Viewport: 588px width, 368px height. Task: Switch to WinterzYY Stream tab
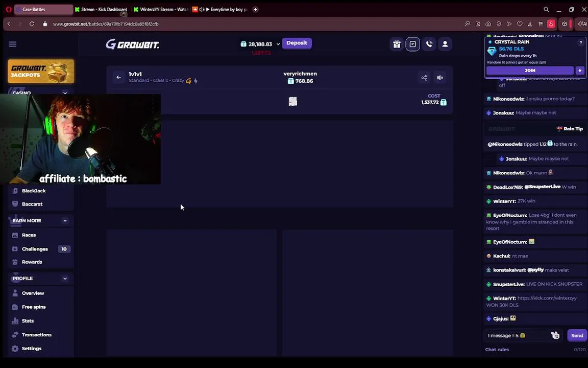pyautogui.click(x=160, y=9)
